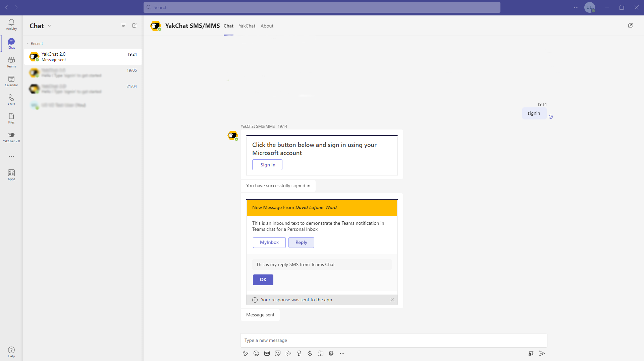Open the Settings and more ellipsis in the title bar
This screenshot has width=644, height=361.
[x=576, y=7]
